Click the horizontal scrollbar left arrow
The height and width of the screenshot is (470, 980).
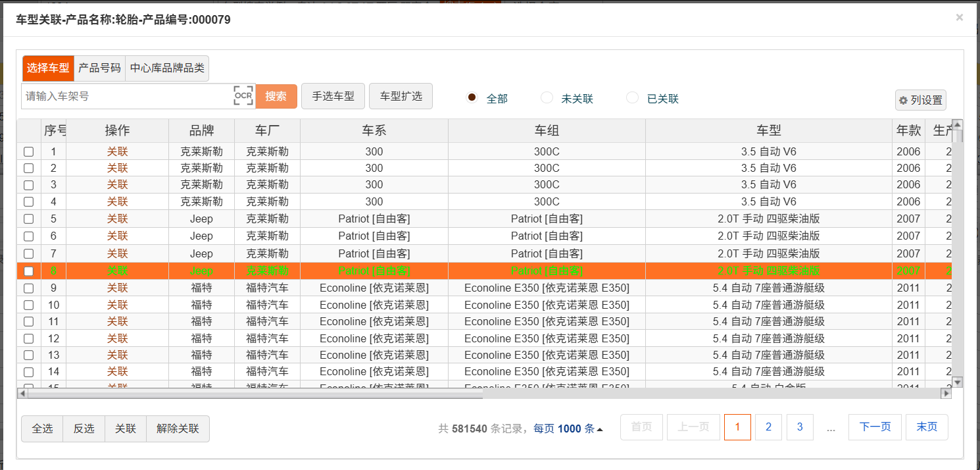coord(22,393)
